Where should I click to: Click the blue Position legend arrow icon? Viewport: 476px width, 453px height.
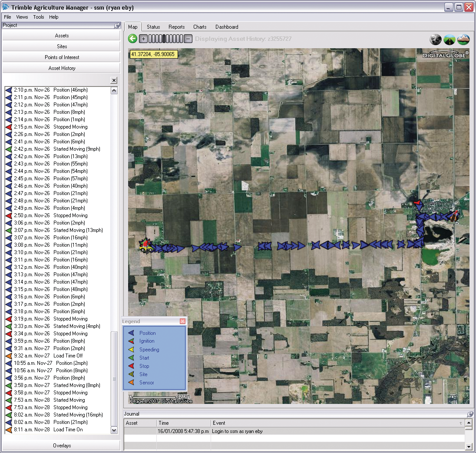click(x=131, y=333)
